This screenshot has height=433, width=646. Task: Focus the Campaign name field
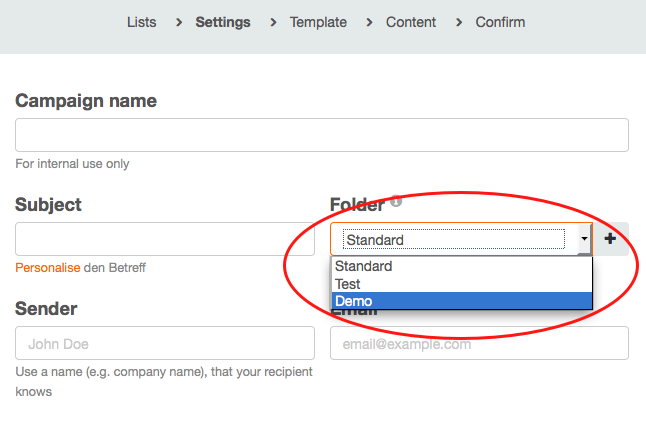click(322, 135)
